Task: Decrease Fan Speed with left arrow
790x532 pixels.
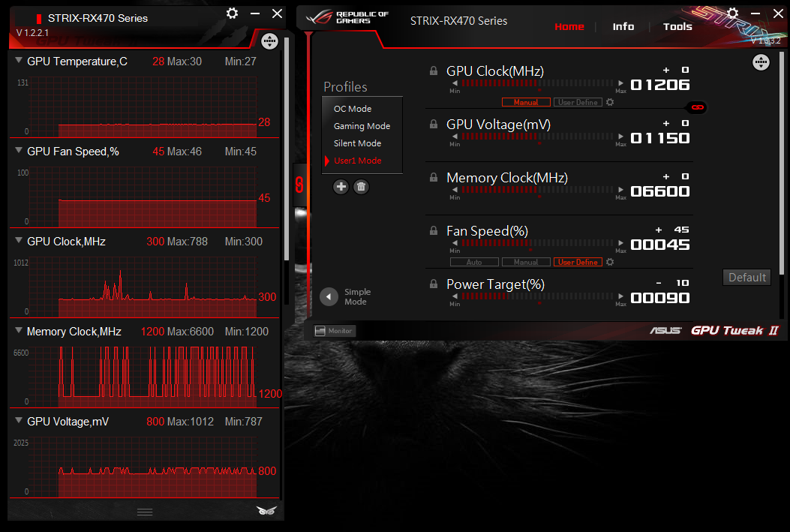Action: (x=455, y=243)
